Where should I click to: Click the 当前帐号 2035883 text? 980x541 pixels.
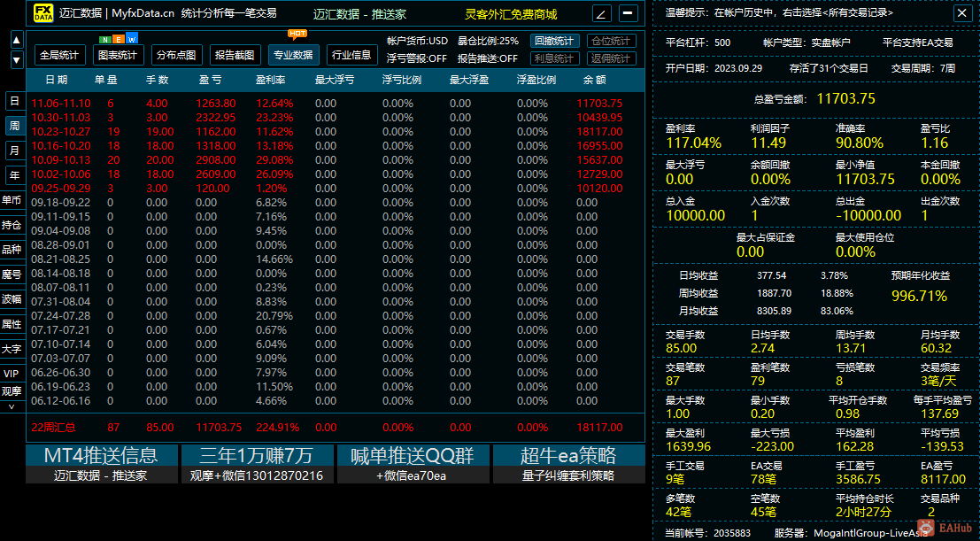pyautogui.click(x=707, y=533)
